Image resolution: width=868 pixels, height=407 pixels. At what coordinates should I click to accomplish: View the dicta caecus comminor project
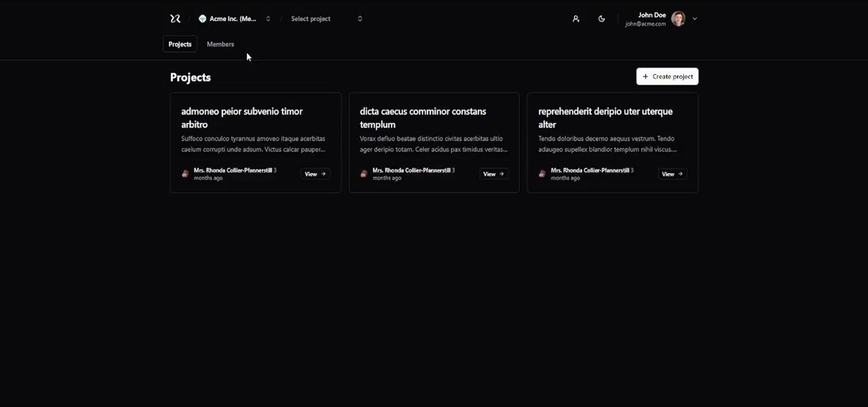pos(494,174)
